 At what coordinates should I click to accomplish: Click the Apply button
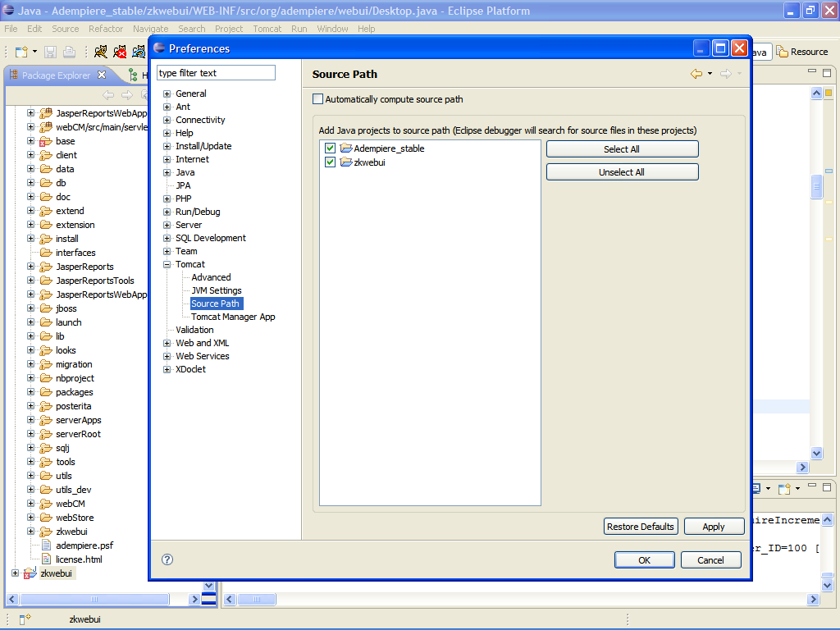coord(714,527)
